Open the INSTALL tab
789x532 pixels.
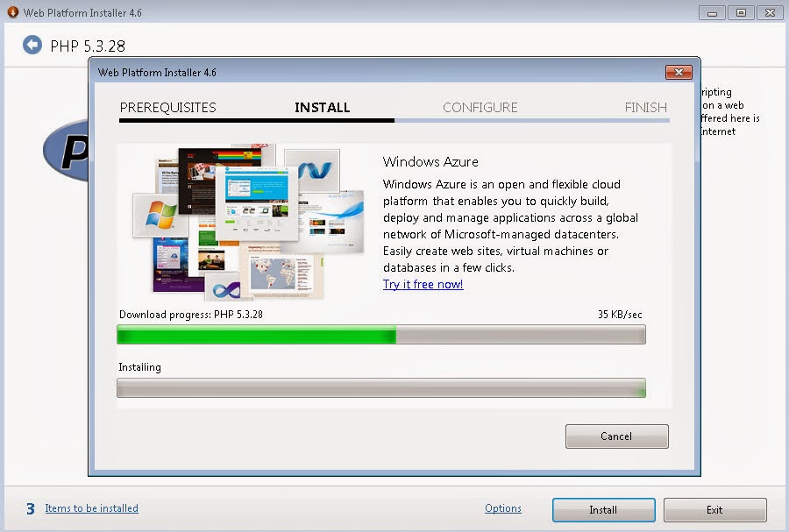[322, 107]
